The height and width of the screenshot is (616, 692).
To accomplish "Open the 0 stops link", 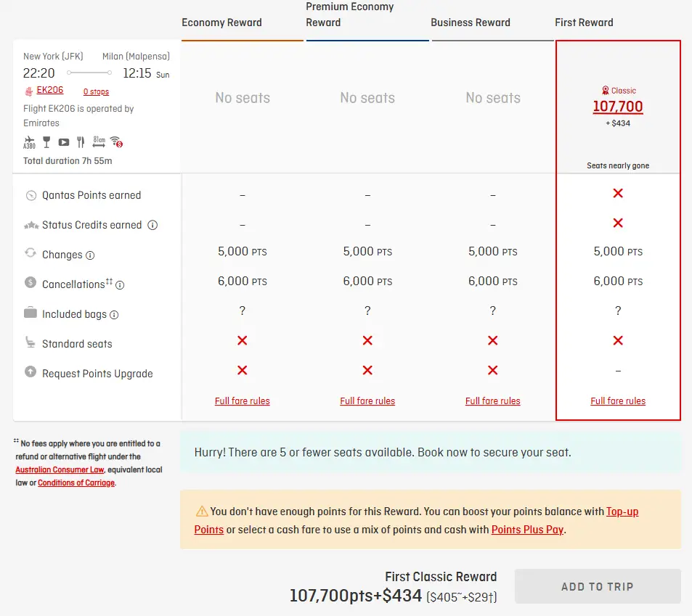I will coord(96,91).
